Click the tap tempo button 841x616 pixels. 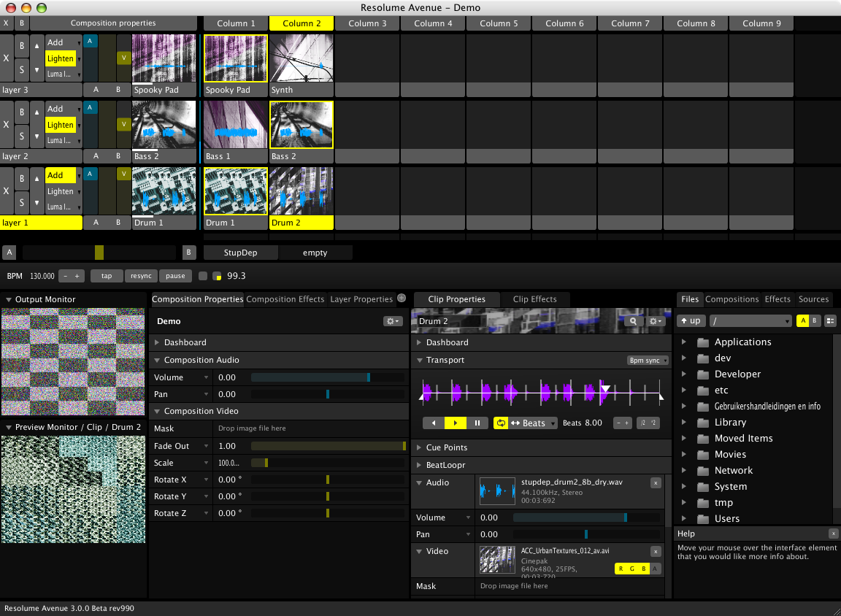[x=107, y=276]
